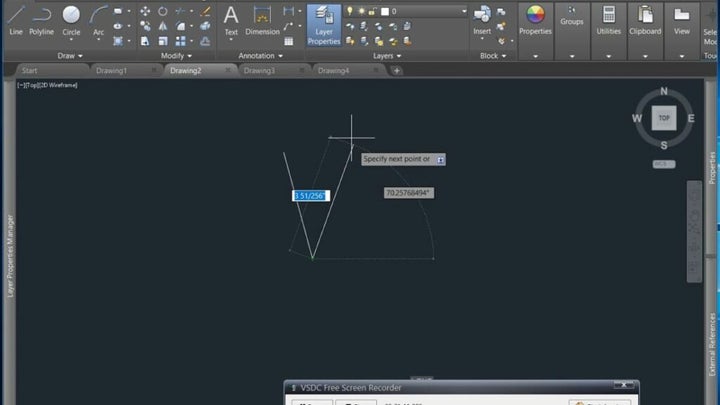
Task: Switch to the Start tab
Action: point(30,71)
